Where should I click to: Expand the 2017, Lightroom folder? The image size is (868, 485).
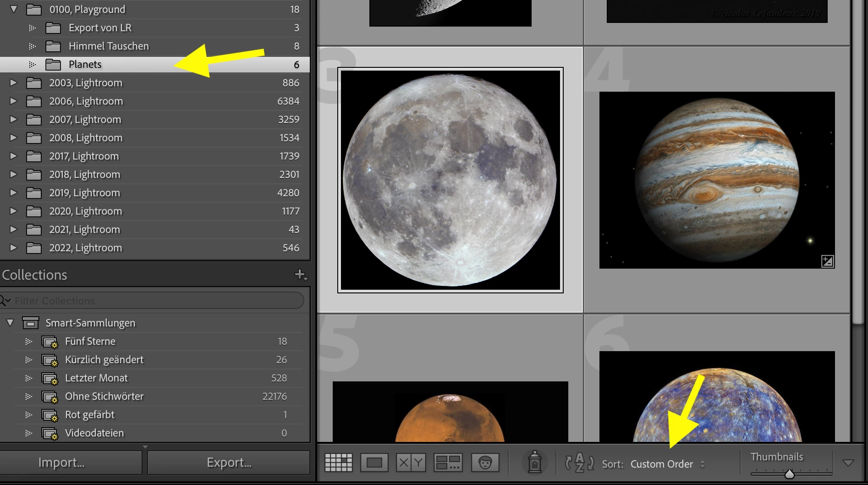13,156
